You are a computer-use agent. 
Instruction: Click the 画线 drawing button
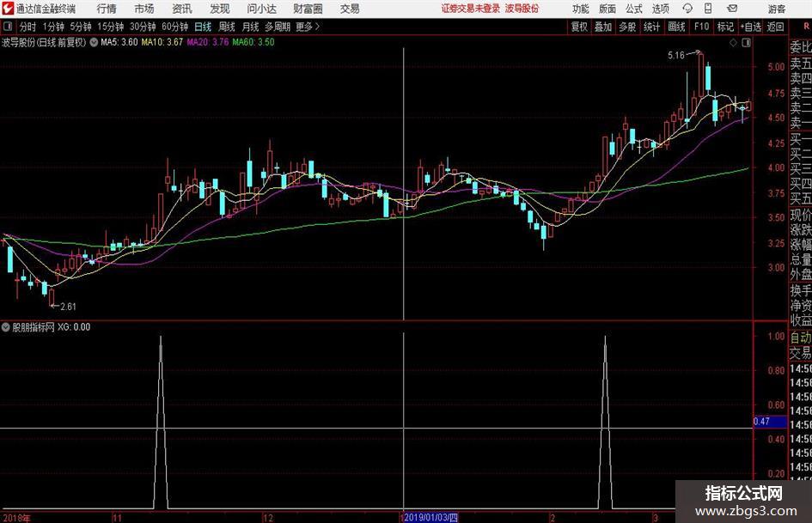(676, 27)
